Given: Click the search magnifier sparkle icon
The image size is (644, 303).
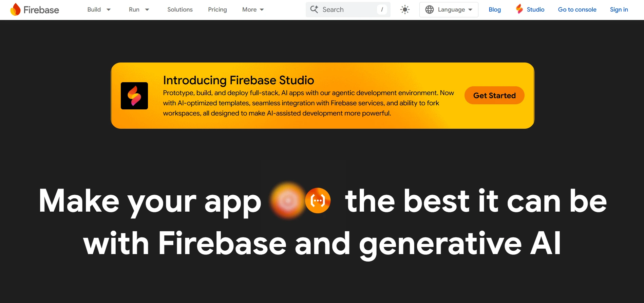Looking at the screenshot, I should (x=314, y=10).
